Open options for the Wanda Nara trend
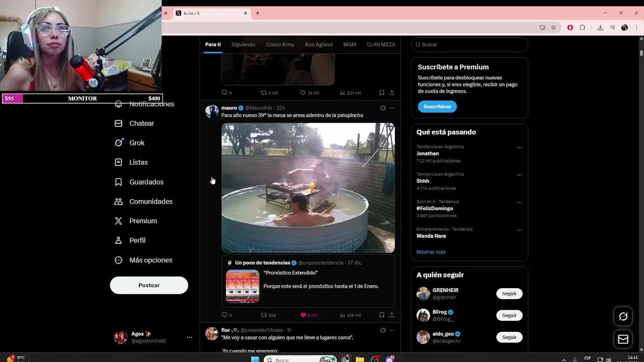The image size is (644, 362). [x=519, y=230]
